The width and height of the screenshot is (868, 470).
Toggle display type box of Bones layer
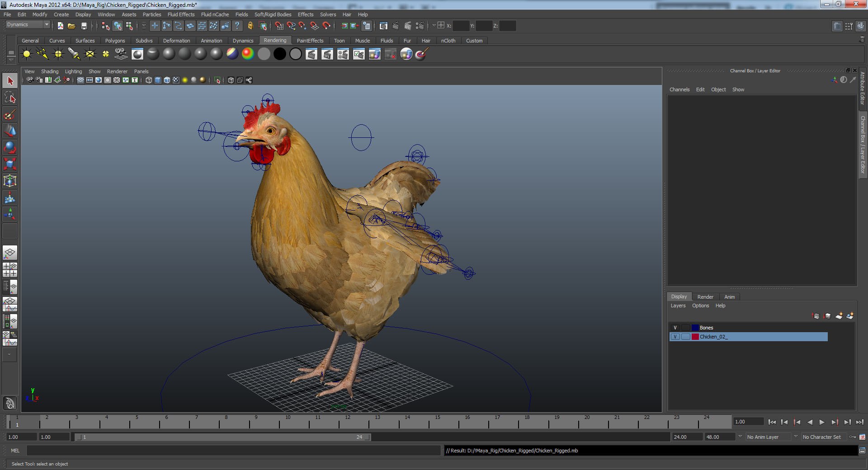coord(685,328)
